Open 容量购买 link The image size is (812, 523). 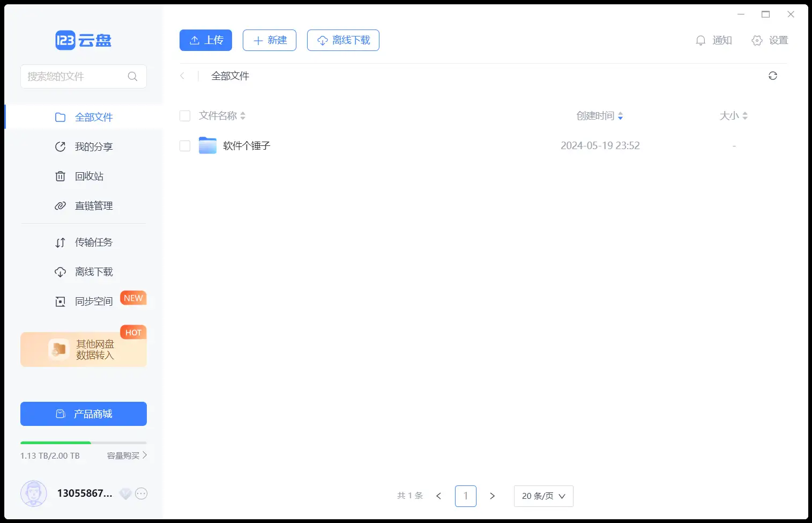coord(127,455)
